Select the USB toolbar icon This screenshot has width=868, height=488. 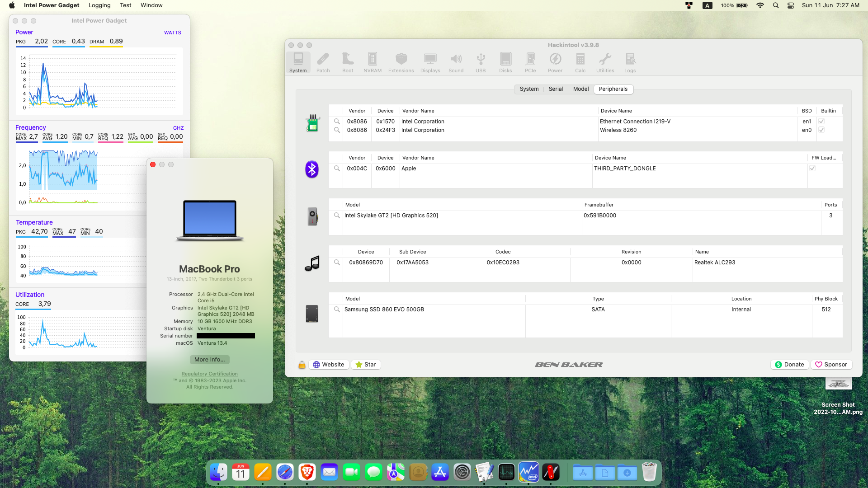click(481, 62)
